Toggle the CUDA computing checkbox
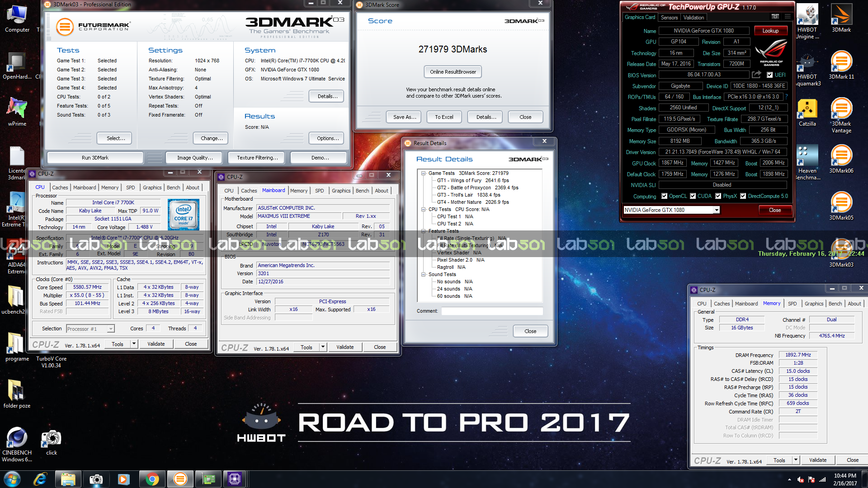The image size is (868, 488). pyautogui.click(x=693, y=196)
